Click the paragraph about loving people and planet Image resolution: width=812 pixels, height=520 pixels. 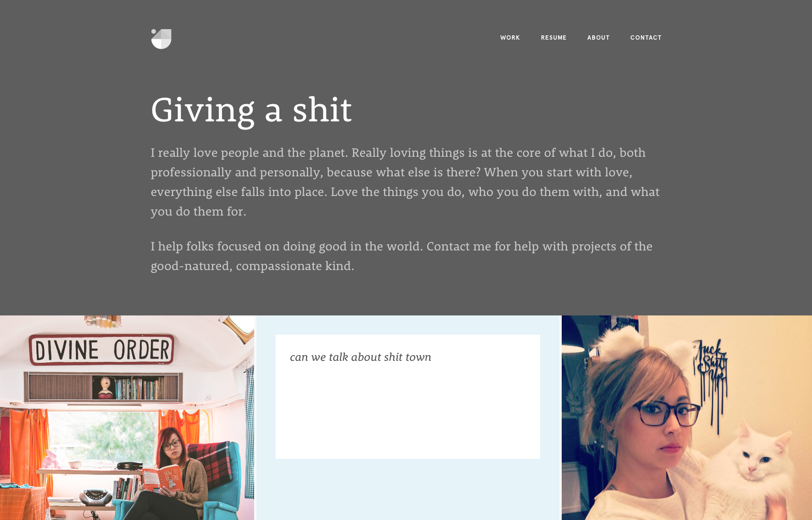pos(405,182)
